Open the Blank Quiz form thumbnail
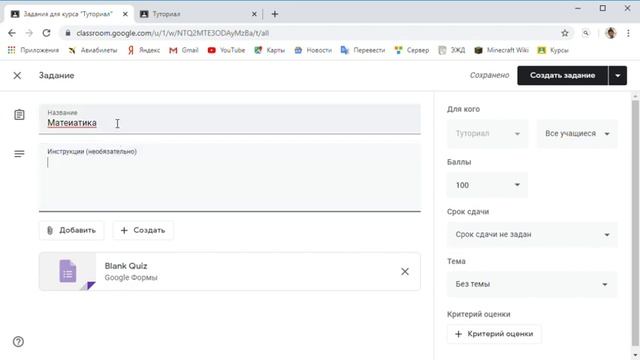 point(68,271)
